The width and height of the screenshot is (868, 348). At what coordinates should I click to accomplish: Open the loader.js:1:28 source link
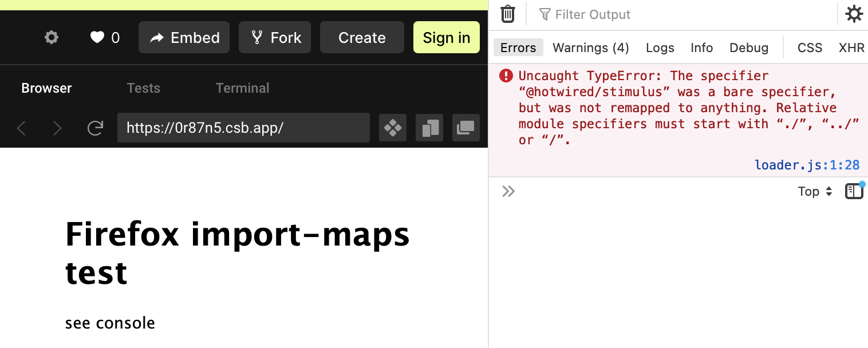[x=807, y=165]
